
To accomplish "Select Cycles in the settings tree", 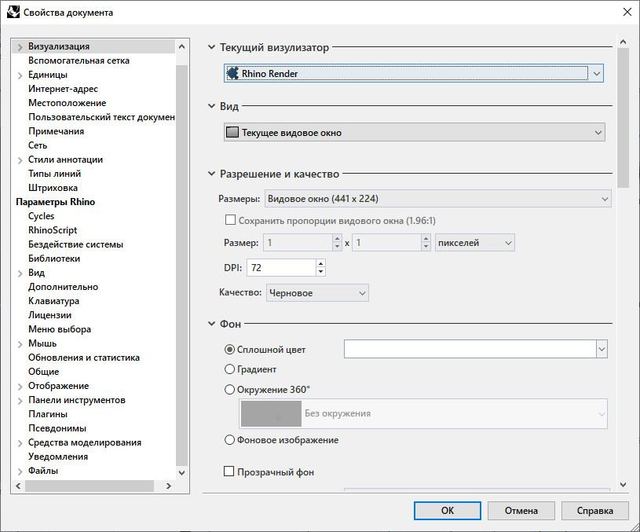I will tap(41, 216).
